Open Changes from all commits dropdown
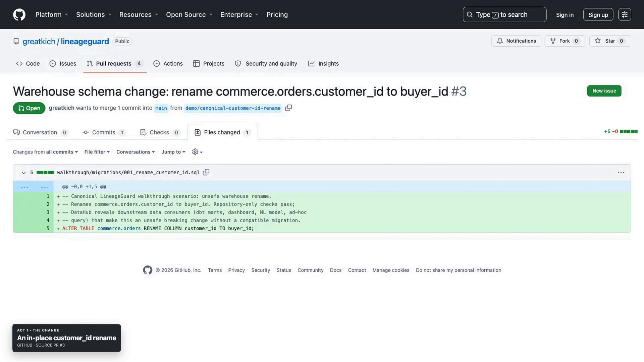 coord(45,152)
